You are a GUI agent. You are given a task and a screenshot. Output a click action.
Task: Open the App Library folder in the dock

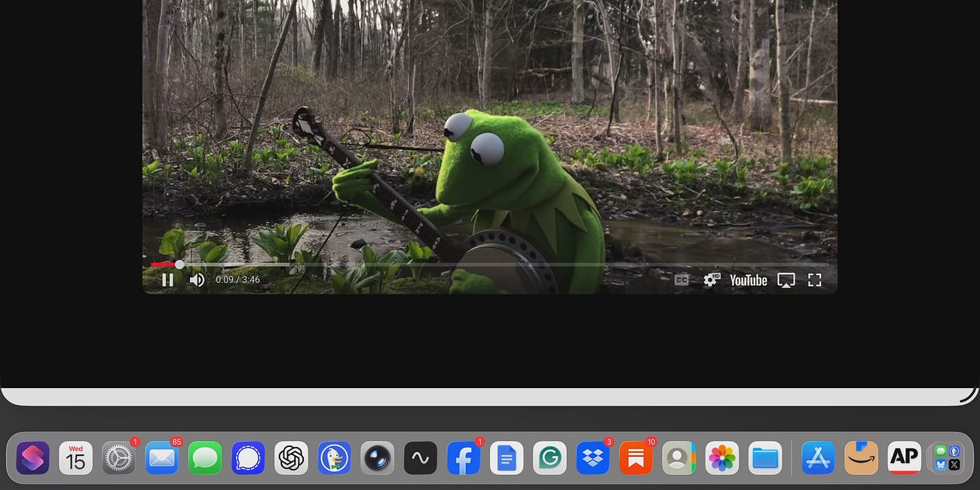click(947, 458)
